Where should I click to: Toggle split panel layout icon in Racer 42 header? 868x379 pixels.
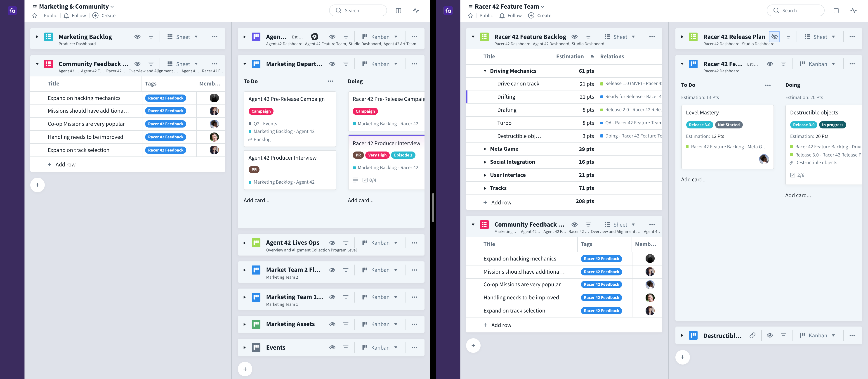[836, 10]
